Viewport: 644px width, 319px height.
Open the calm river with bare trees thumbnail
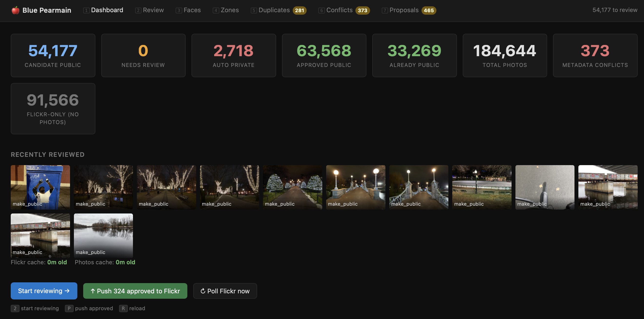coord(103,236)
